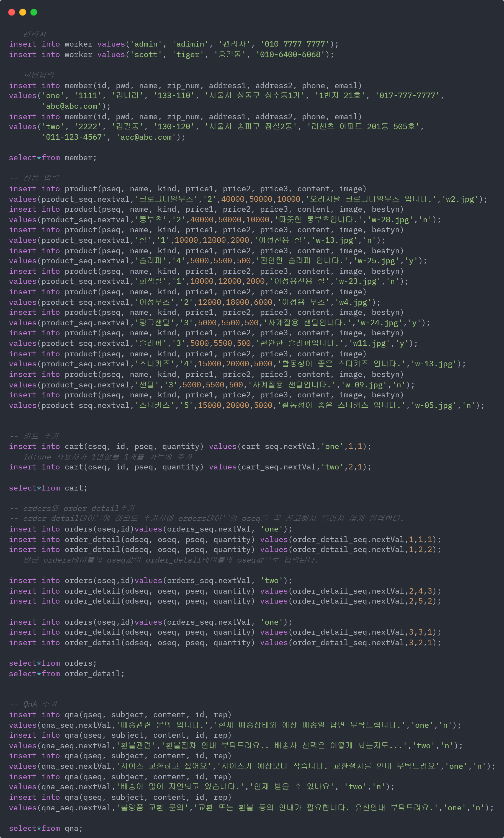Click the '-- 회원입력' comment

(x=32, y=75)
